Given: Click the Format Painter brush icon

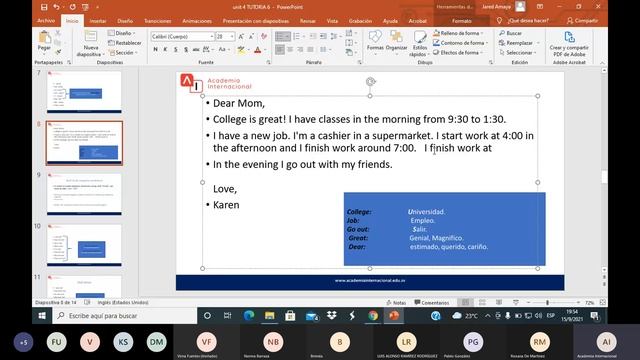Looking at the screenshot, I should (58, 52).
